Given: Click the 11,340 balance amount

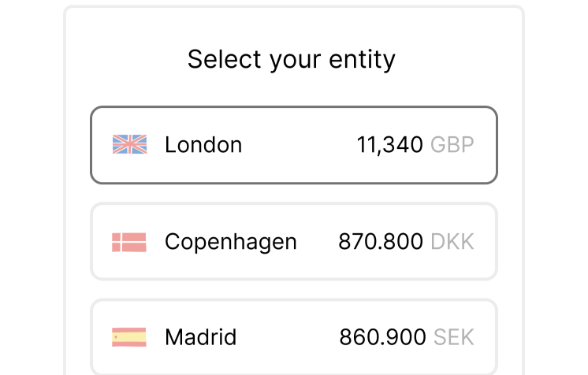Looking at the screenshot, I should coord(389,145).
